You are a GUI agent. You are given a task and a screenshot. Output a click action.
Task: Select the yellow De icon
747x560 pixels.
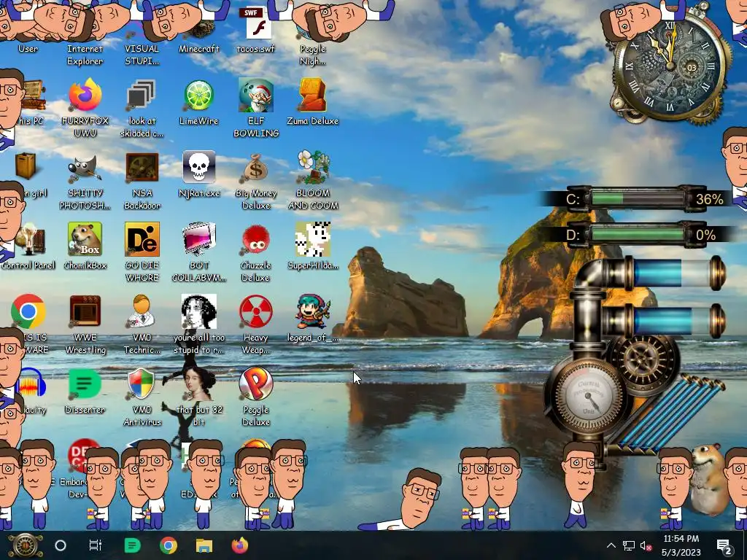[x=142, y=239]
